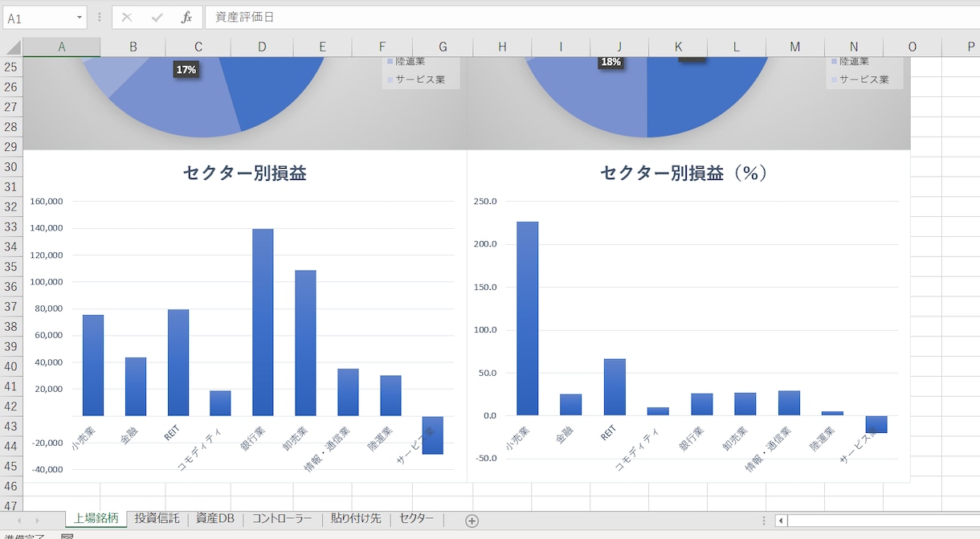
Task: Click the Name Box showing A1
Action: coord(38,18)
